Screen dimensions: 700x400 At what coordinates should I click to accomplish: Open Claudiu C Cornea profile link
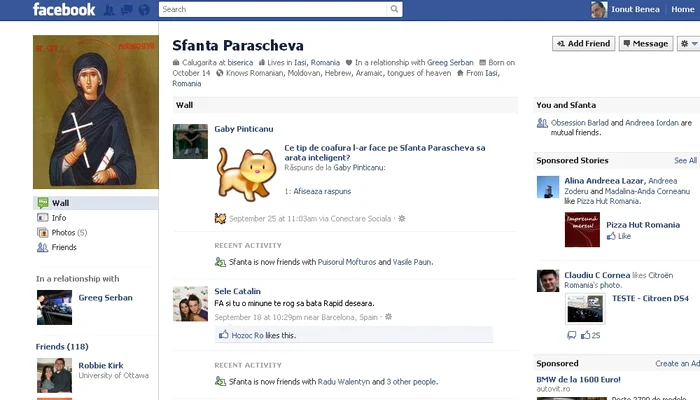(x=597, y=275)
